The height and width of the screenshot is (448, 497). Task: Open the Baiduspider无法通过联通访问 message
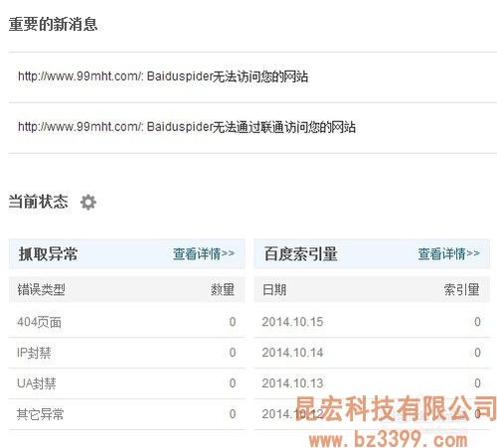[187, 127]
